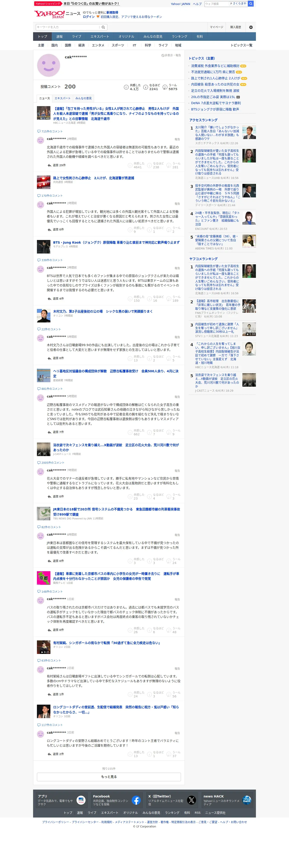Click the Yahoo! JAPAN logo
Viewport: 289px width, 868px height.
click(50, 14)
